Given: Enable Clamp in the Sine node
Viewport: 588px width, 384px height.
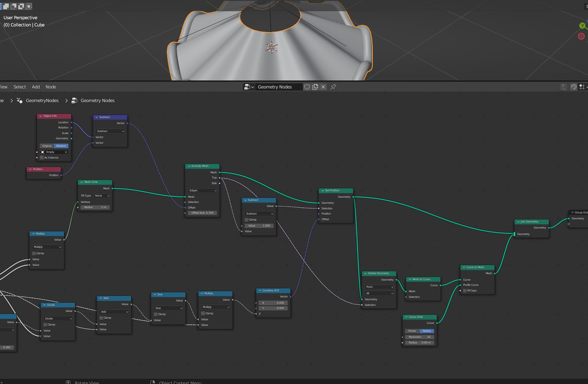Looking at the screenshot, I should pyautogui.click(x=155, y=314).
